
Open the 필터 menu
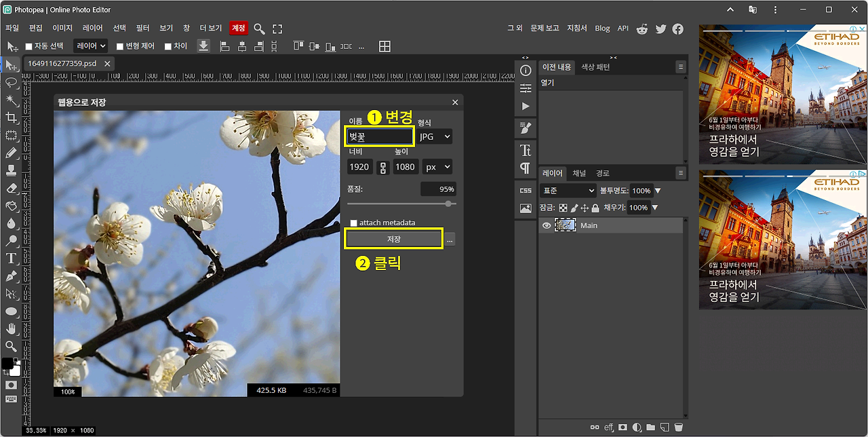(142, 28)
